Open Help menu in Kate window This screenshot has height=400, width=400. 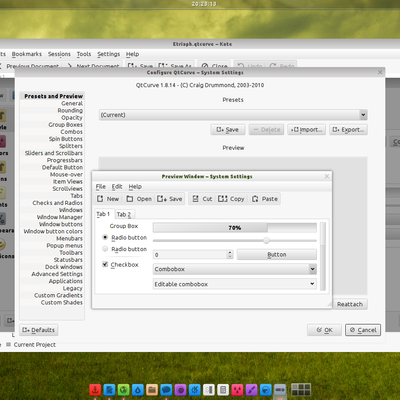tap(132, 54)
